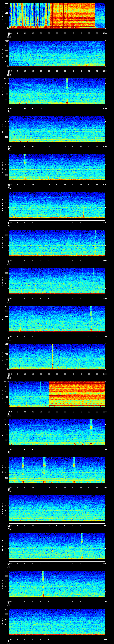The height and width of the screenshot is (644, 114).
Task: Click the '10:26:00' start time label
Action: [x=9, y=487]
